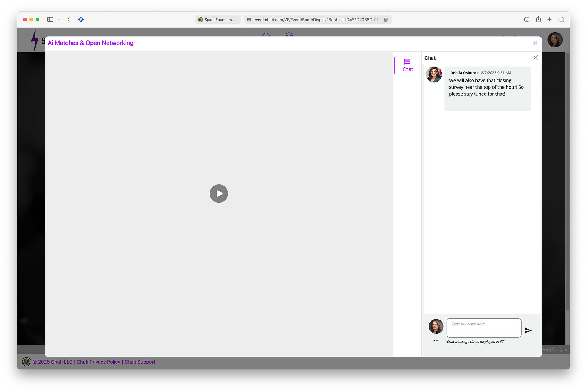
Task: Toggle the Safari sidebar icon
Action: [x=50, y=20]
